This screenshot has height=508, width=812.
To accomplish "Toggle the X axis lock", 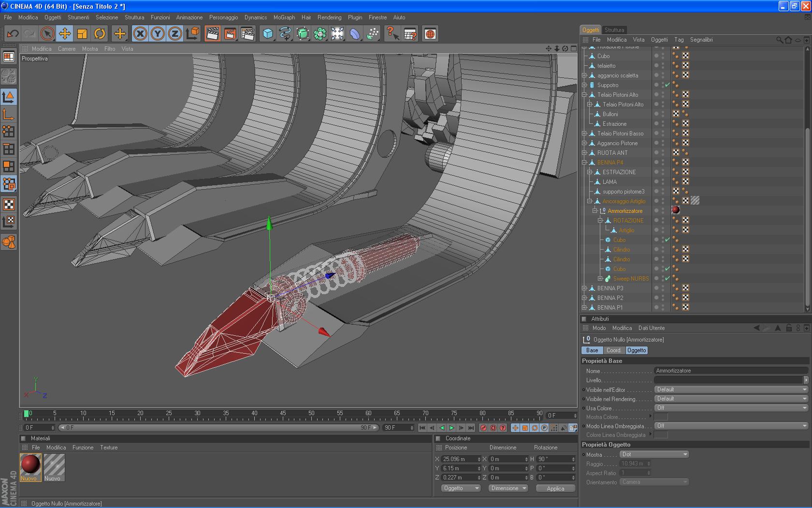I will tap(140, 34).
